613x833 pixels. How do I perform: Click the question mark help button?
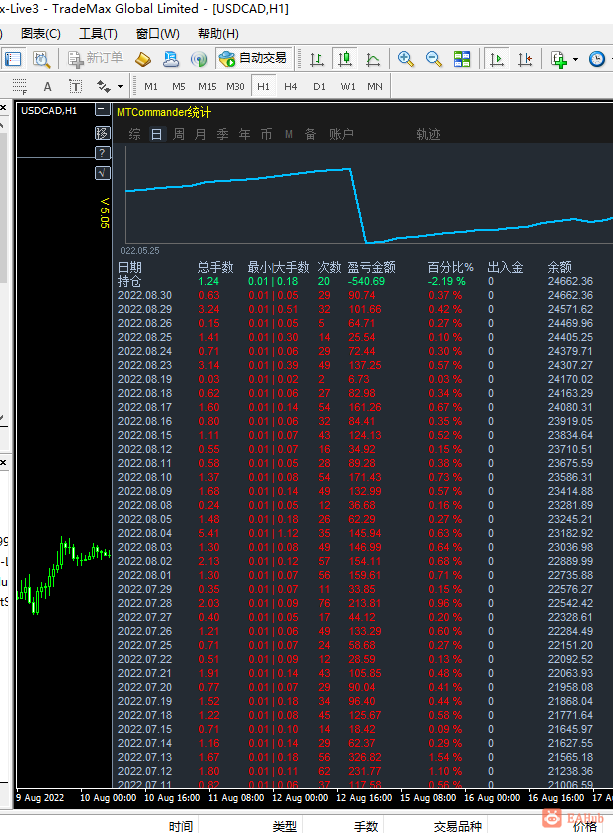pos(103,153)
